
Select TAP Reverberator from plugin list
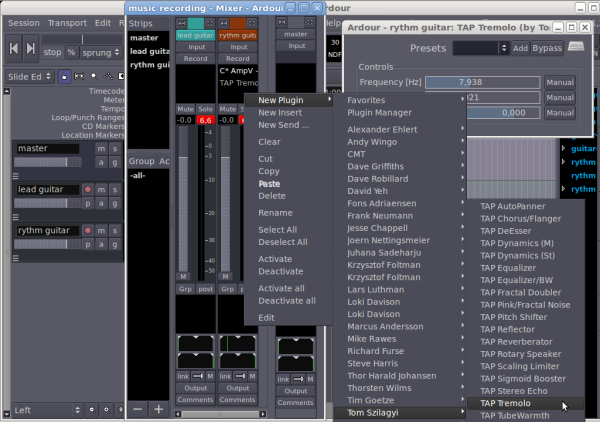[x=525, y=342]
